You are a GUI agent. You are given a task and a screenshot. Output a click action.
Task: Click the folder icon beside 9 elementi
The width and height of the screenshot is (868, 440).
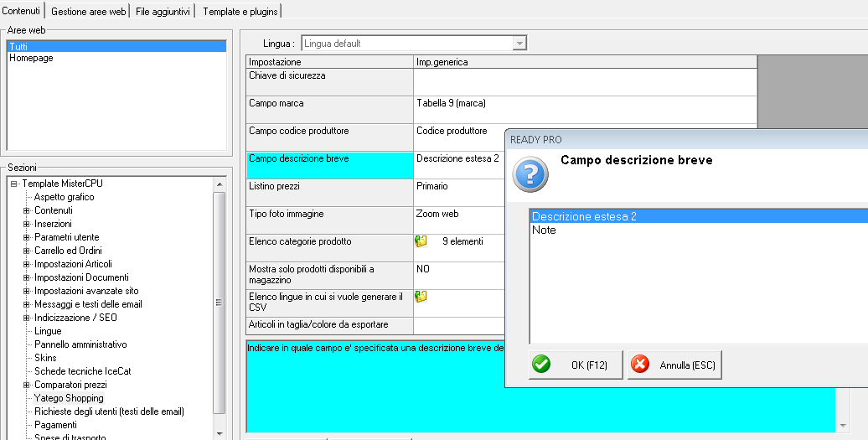tap(421, 241)
